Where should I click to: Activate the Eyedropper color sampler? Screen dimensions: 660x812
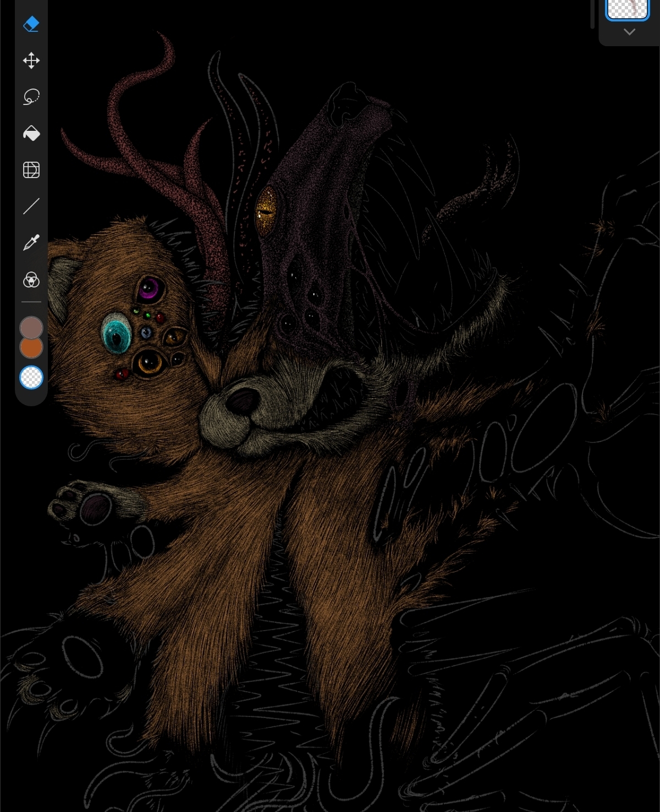click(31, 242)
